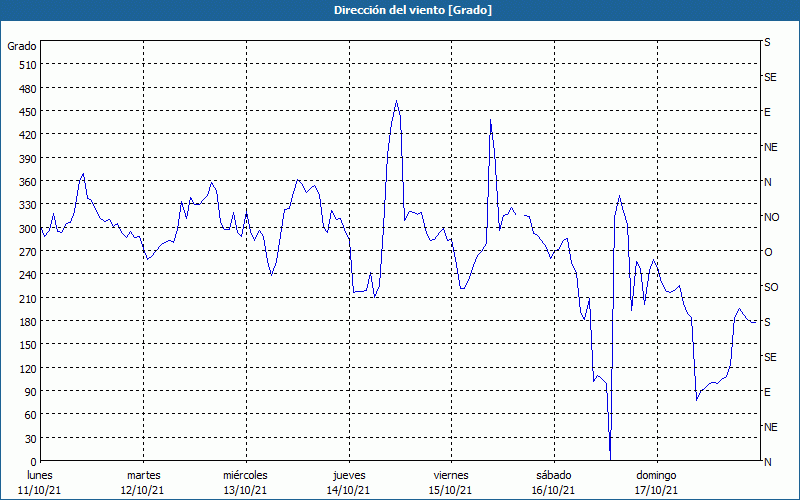The height and width of the screenshot is (500, 800).
Task: Click the 'viernes' day label
Action: (x=451, y=476)
